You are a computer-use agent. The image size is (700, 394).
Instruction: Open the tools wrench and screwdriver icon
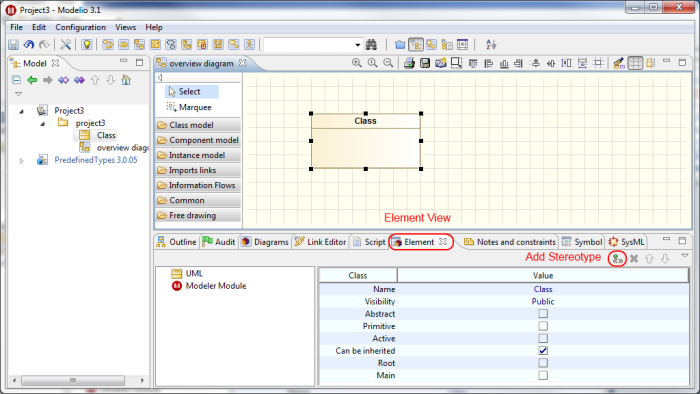[x=66, y=45]
